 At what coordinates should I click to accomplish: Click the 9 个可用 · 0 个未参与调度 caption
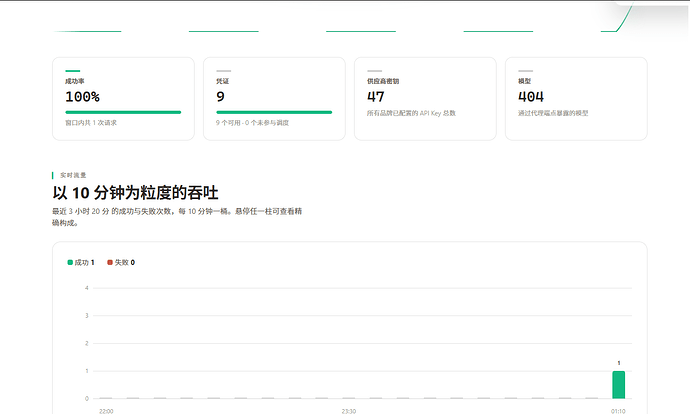[x=253, y=123]
